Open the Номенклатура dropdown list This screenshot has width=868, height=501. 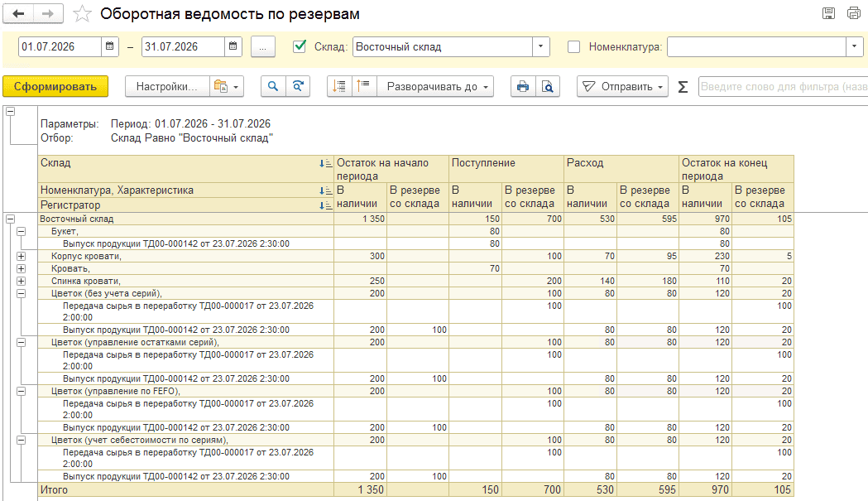point(855,46)
